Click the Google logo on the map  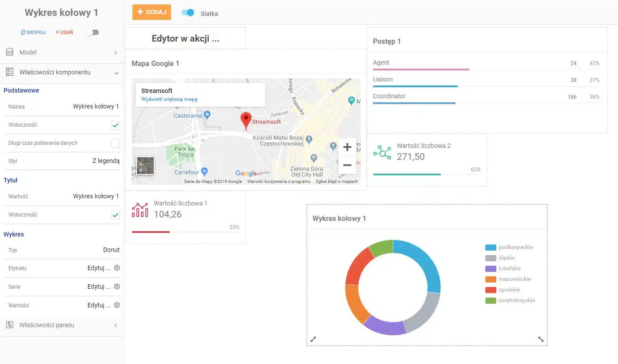point(246,174)
